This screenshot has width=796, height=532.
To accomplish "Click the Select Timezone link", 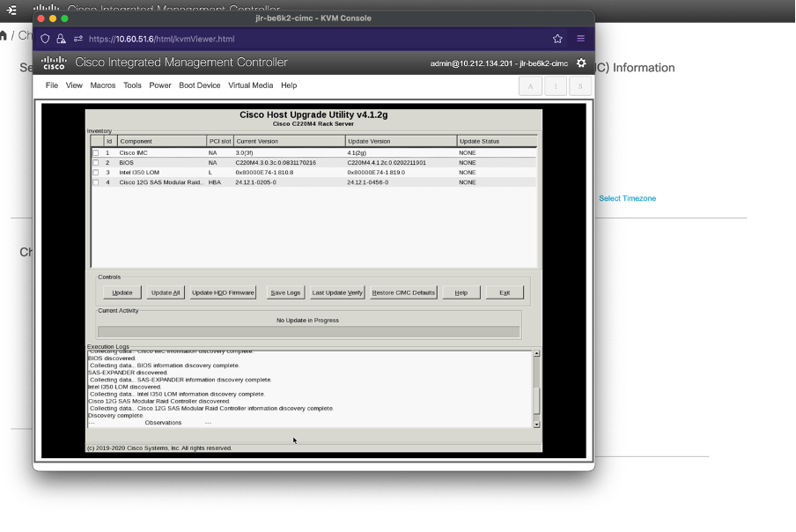I will click(627, 198).
